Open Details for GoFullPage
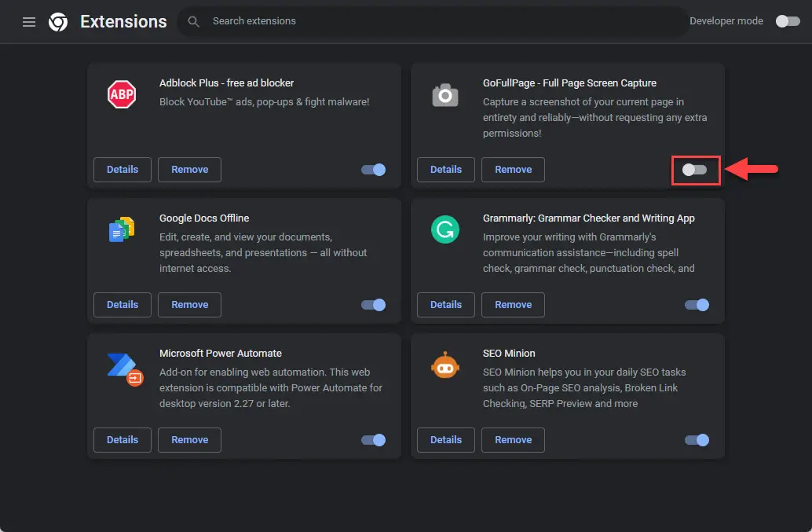 [446, 170]
